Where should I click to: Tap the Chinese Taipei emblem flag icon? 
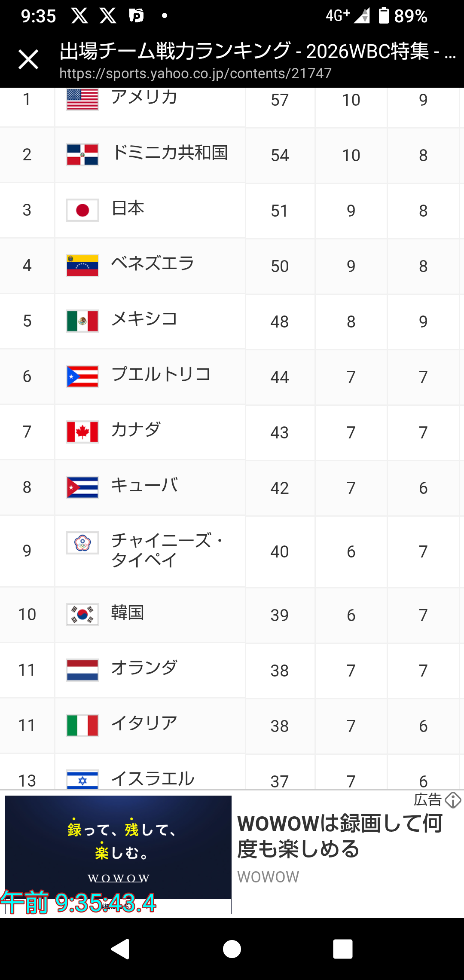(82, 543)
